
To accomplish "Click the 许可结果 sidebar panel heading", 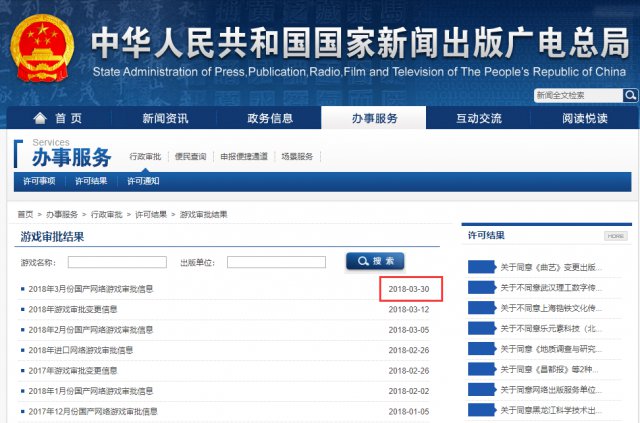I will coord(486,235).
